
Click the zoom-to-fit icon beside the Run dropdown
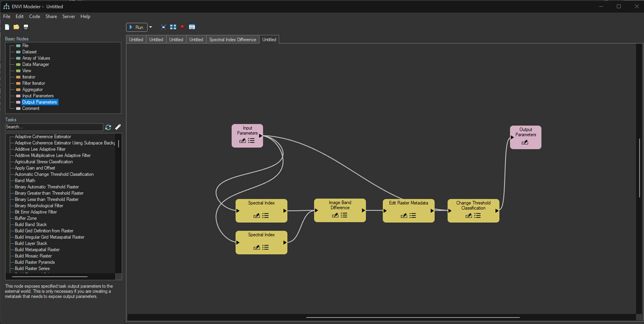point(163,27)
